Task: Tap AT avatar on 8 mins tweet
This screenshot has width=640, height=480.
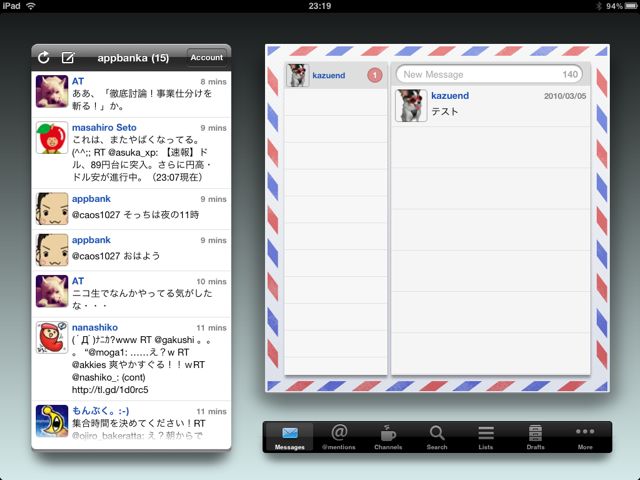Action: [x=52, y=91]
